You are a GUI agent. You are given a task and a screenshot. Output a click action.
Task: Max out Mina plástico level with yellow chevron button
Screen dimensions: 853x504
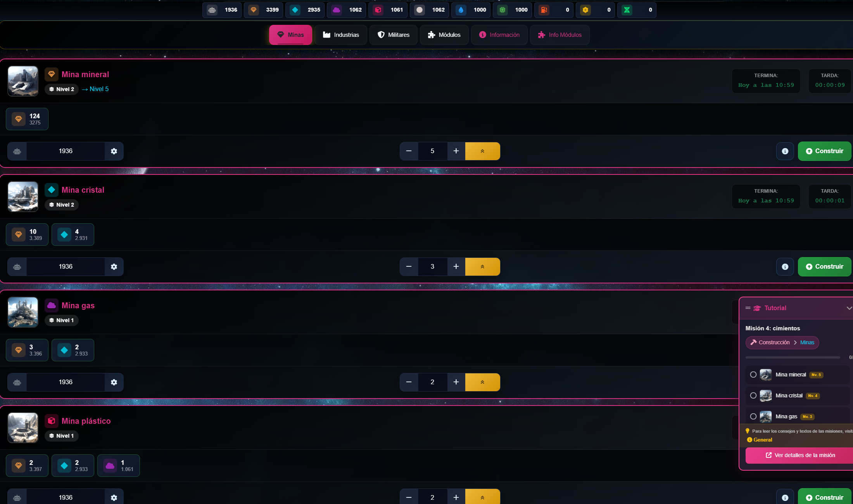coord(483,497)
